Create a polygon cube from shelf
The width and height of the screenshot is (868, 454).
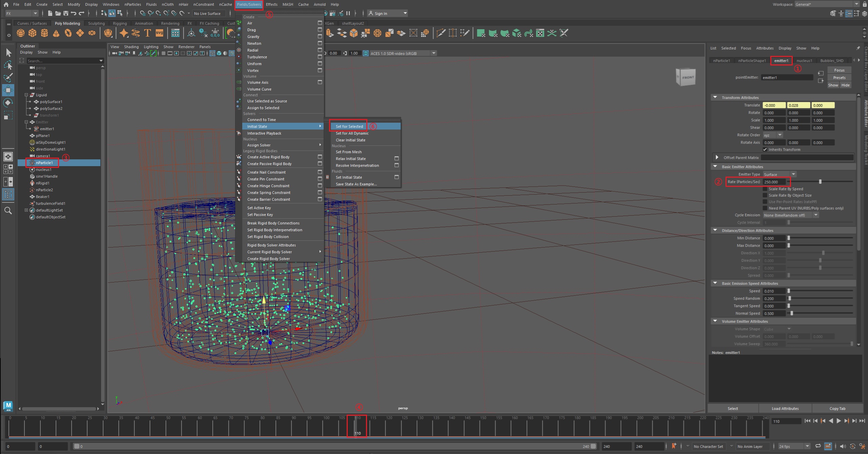point(33,33)
